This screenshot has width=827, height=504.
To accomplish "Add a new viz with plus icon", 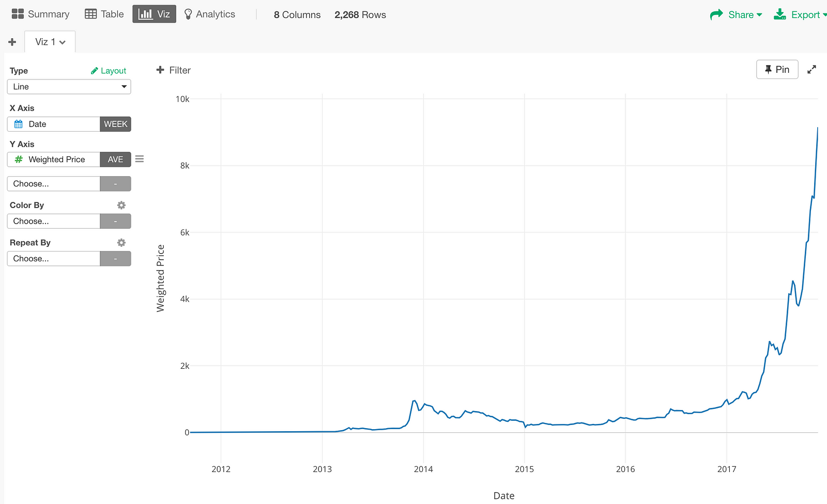I will pos(12,42).
